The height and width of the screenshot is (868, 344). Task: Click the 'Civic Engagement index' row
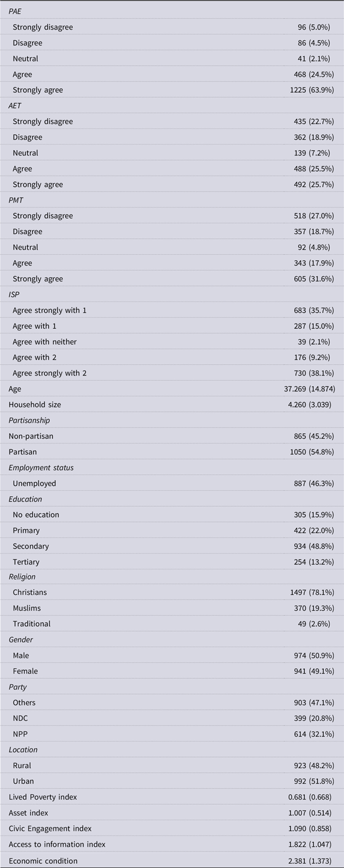(x=172, y=828)
